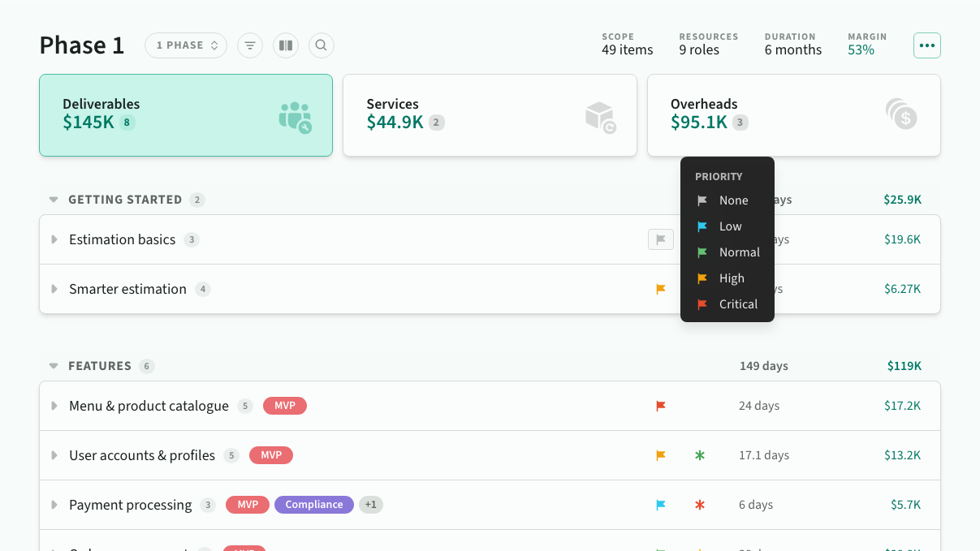
Task: Collapse the Features section
Action: click(54, 366)
